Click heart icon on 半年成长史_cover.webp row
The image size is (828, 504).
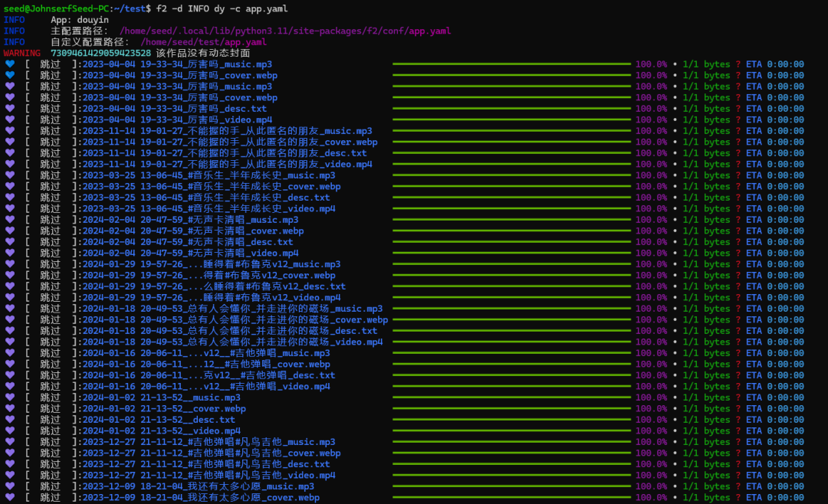click(x=10, y=186)
